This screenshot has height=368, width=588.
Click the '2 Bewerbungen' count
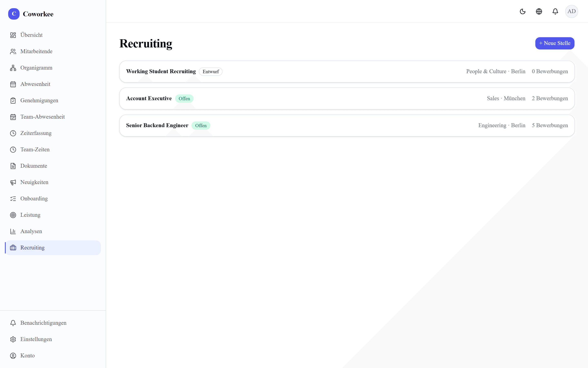[550, 99]
